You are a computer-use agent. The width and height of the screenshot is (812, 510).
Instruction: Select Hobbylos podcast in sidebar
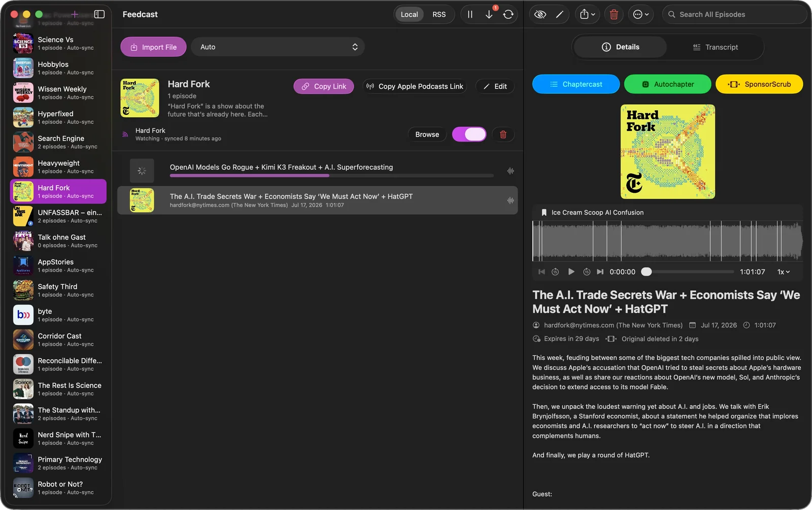point(58,68)
